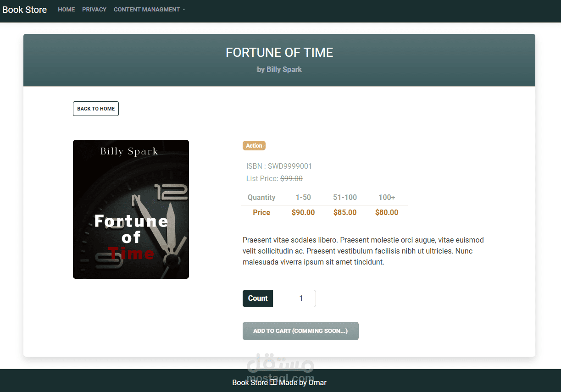Click the Count quantity input field
The height and width of the screenshot is (392, 561).
click(294, 298)
